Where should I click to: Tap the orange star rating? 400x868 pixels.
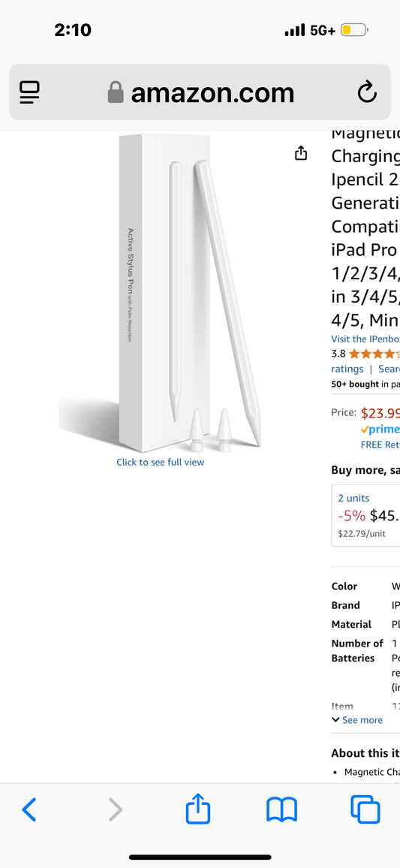[x=372, y=354]
